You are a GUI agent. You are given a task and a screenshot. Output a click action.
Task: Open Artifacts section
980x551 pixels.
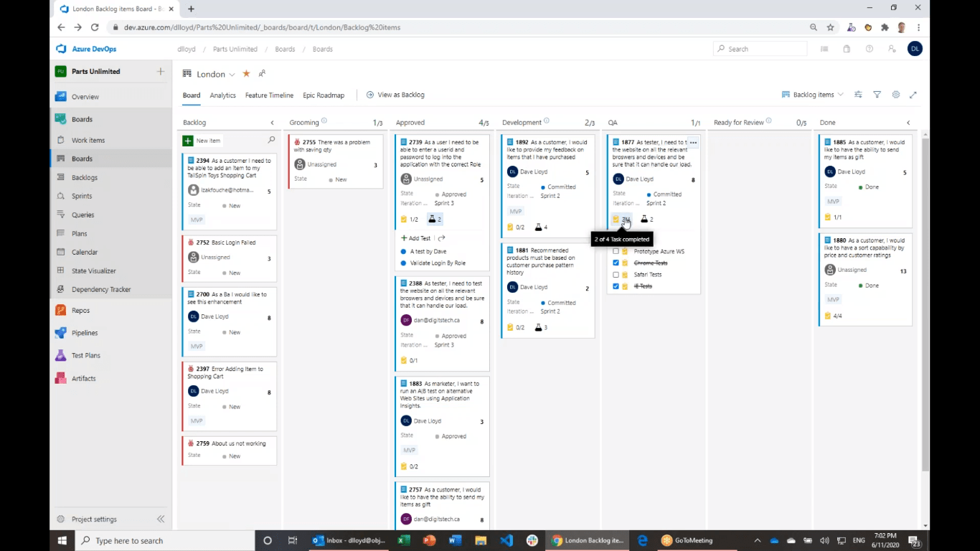[83, 379]
